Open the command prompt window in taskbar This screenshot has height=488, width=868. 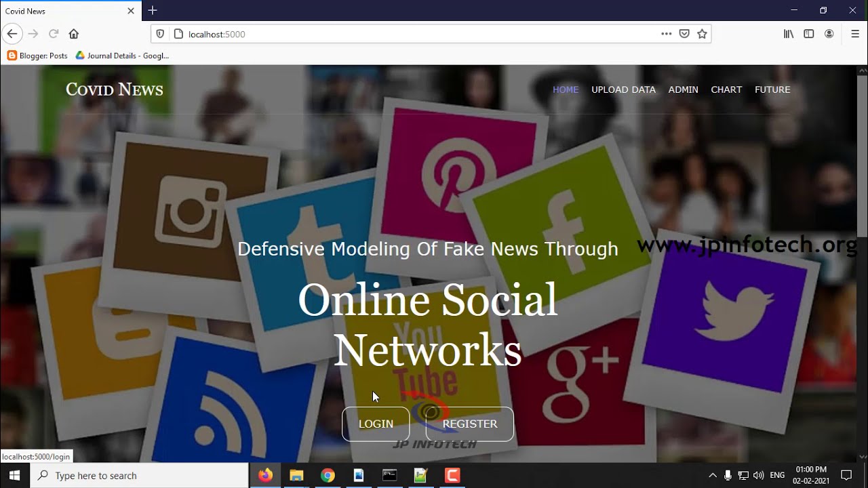(x=390, y=475)
